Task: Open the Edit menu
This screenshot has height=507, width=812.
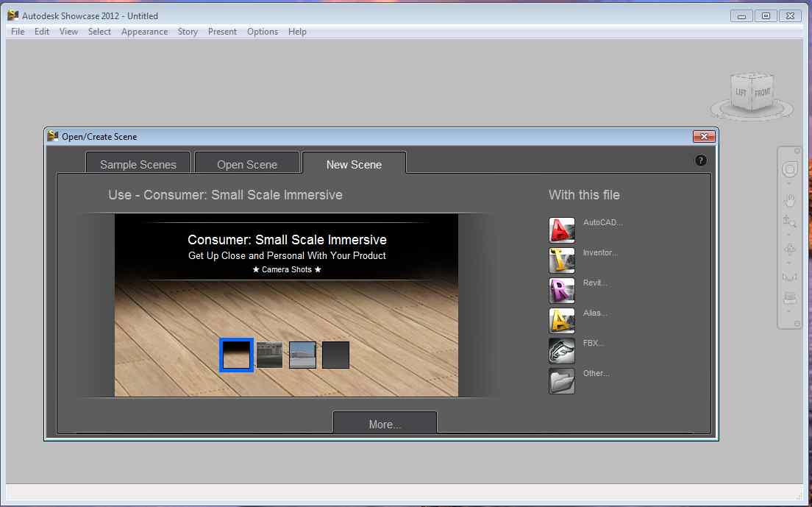Action: (x=42, y=32)
